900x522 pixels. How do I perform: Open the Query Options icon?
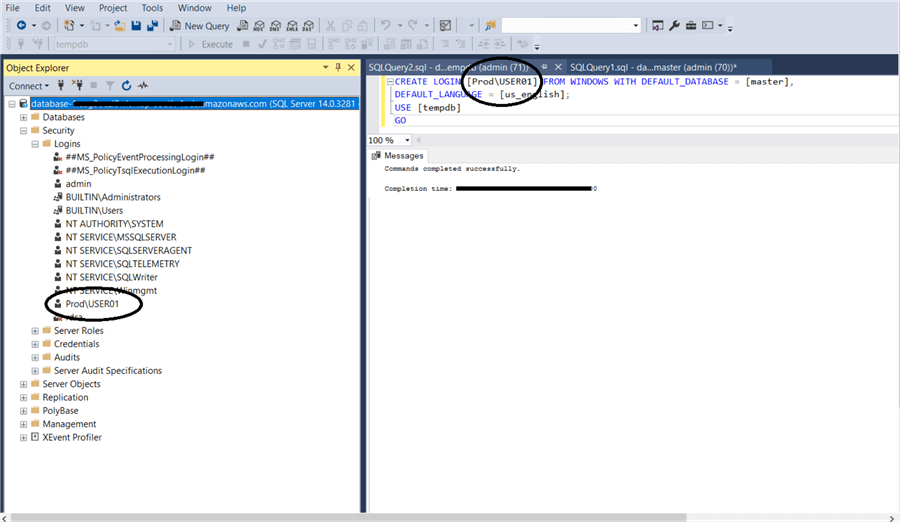[x=295, y=44]
